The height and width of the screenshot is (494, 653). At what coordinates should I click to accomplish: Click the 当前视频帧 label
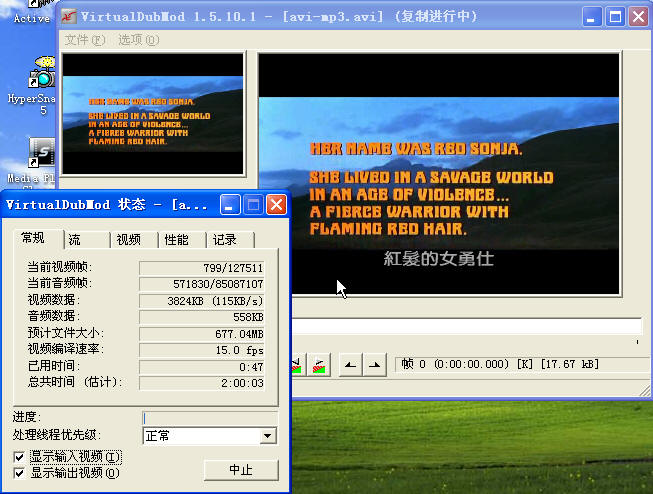coord(60,267)
